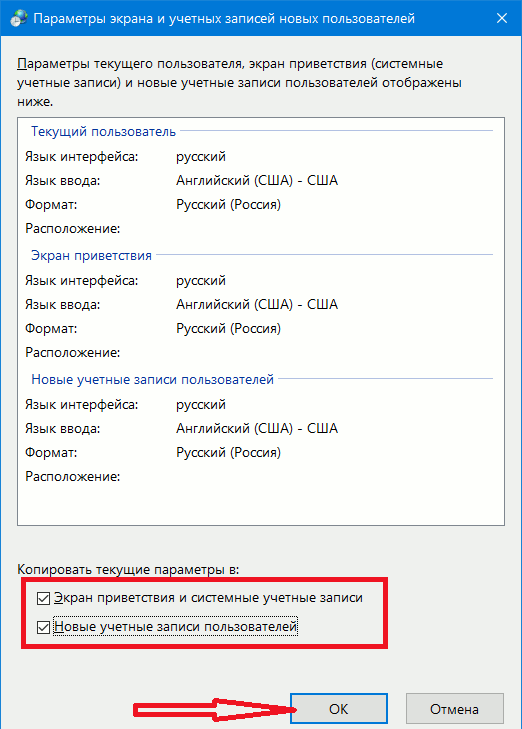Click the Копировать текущие параметры в label
Image resolution: width=522 pixels, height=729 pixels.
tap(128, 569)
